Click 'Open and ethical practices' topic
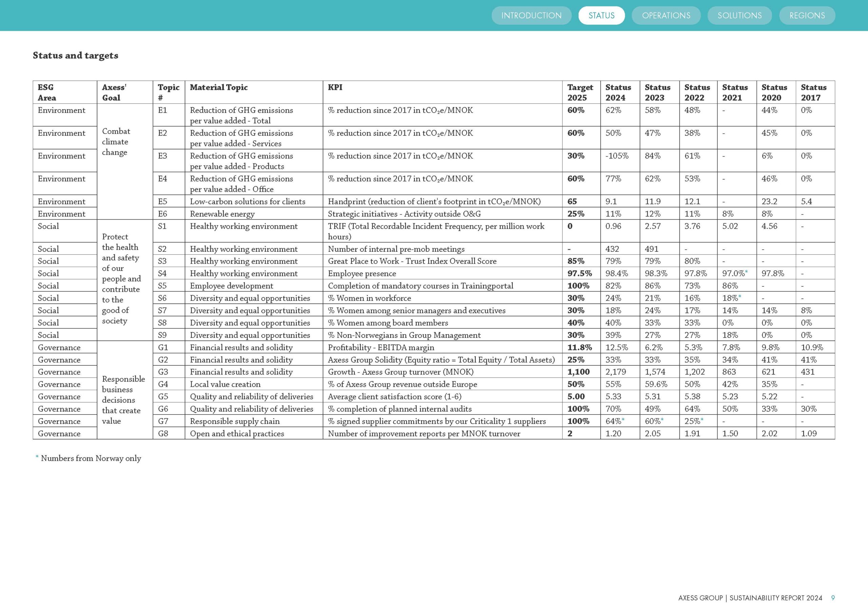This screenshot has height=614, width=868. (x=237, y=434)
